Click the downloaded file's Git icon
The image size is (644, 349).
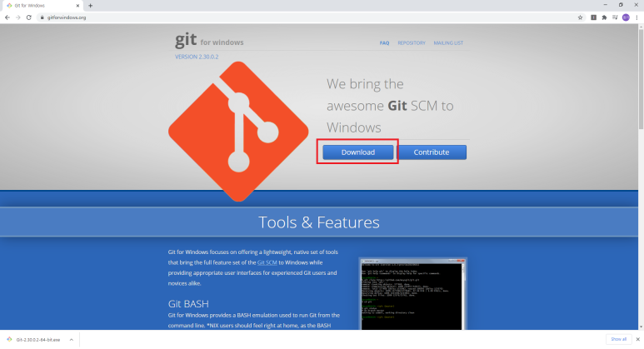coord(9,340)
